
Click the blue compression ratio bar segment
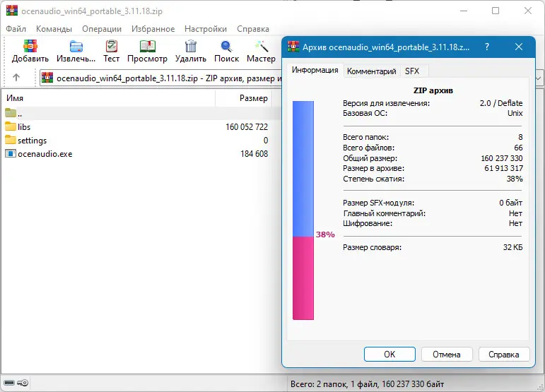point(303,169)
